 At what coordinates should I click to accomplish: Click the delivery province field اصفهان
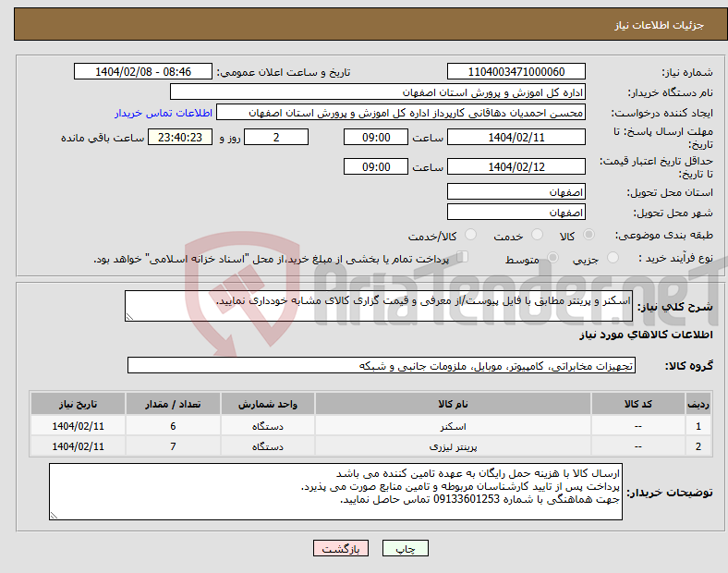516,191
